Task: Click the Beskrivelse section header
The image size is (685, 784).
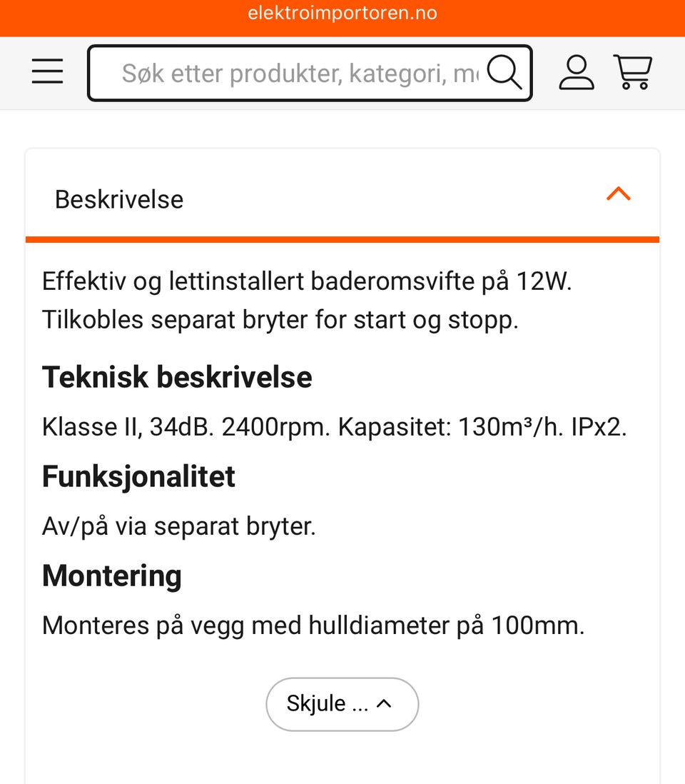Action: (119, 199)
